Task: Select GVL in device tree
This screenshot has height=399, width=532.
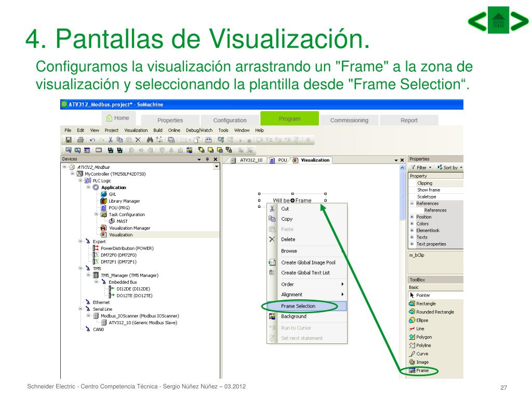Action: 109,194
